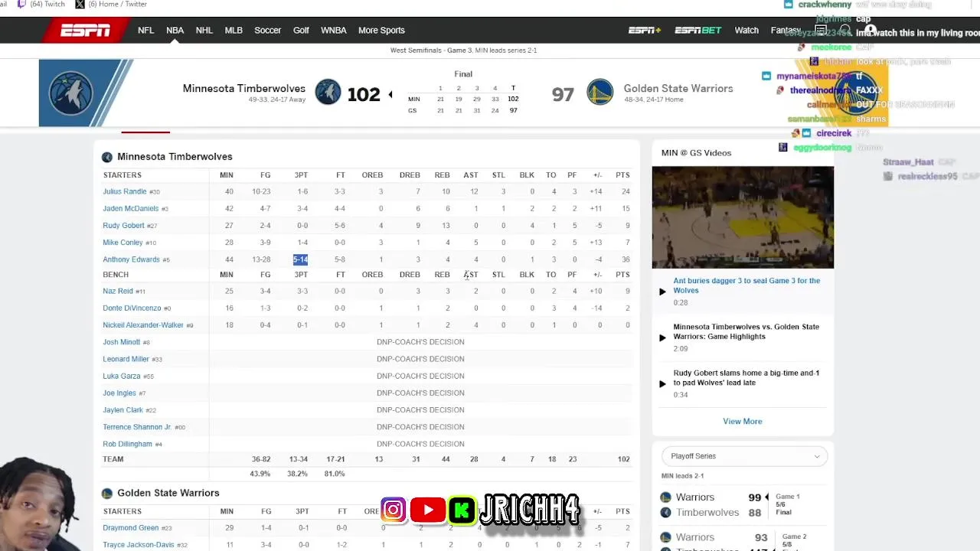Click the Golden State Warriors scoreboard logo
Viewport: 980px width, 551px height.
coord(600,93)
